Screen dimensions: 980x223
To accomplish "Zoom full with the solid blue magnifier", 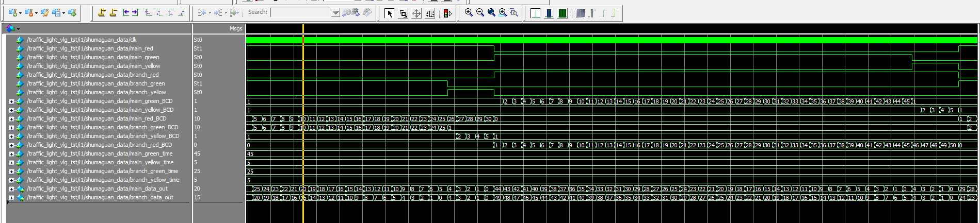I will (491, 12).
